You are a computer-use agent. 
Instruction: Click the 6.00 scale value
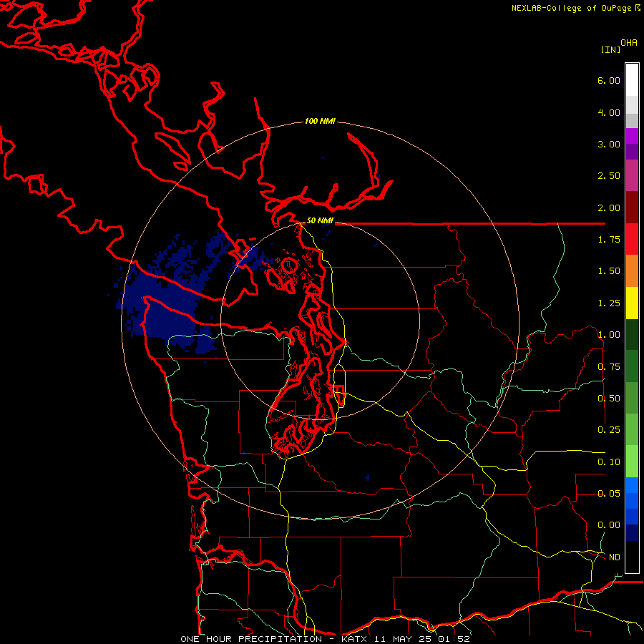[x=609, y=80]
